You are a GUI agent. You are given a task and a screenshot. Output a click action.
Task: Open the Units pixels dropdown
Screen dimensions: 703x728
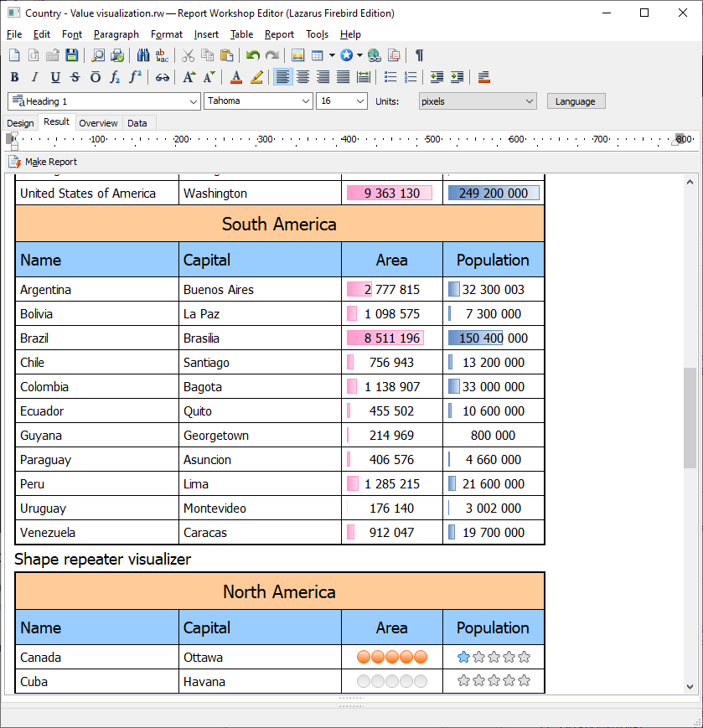(x=529, y=101)
